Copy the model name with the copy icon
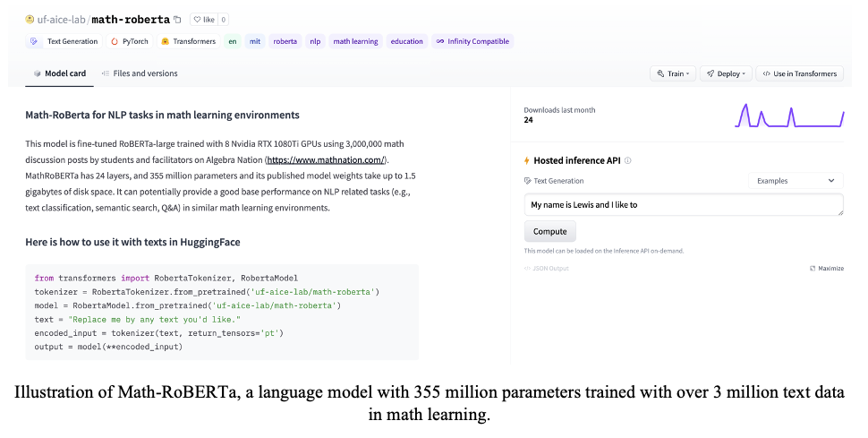This screenshot has height=438, width=868. pos(177,19)
